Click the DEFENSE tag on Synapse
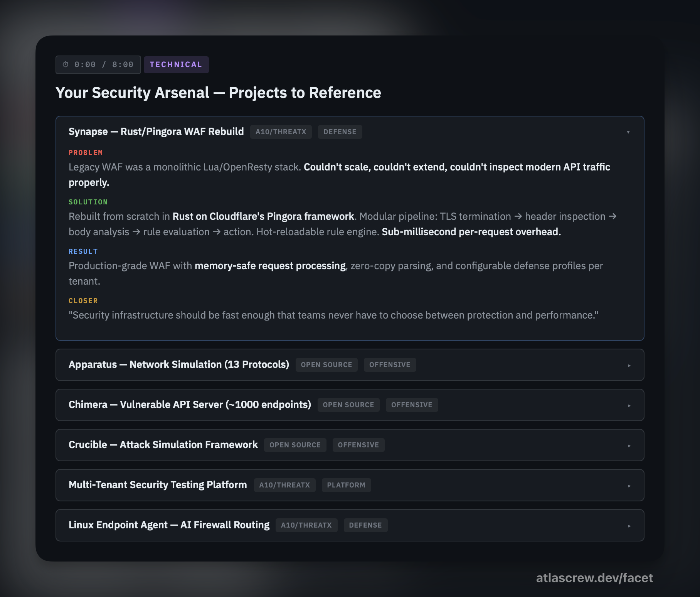 [x=340, y=132]
